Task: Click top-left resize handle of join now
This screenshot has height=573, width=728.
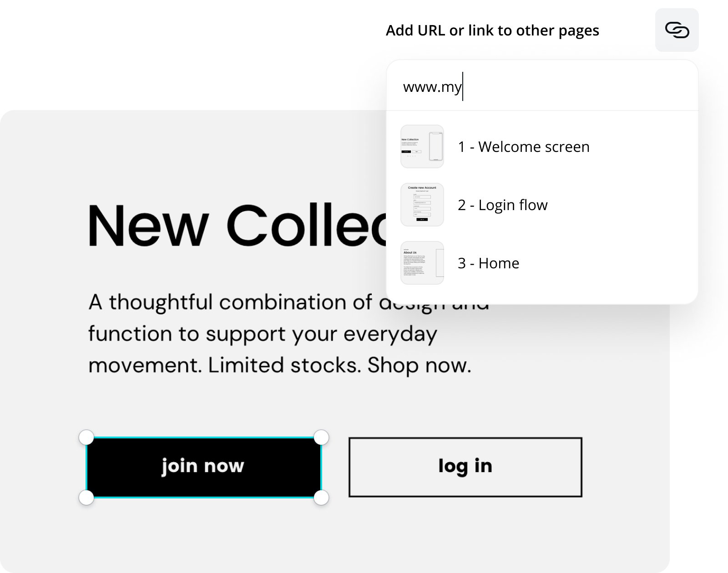Action: point(86,437)
